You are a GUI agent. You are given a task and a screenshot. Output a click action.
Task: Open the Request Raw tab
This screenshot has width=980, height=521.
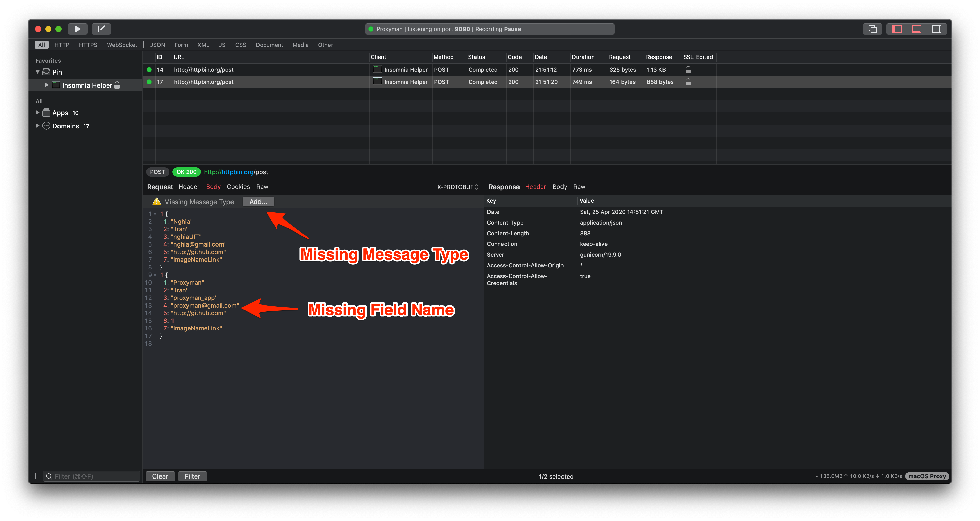[262, 187]
